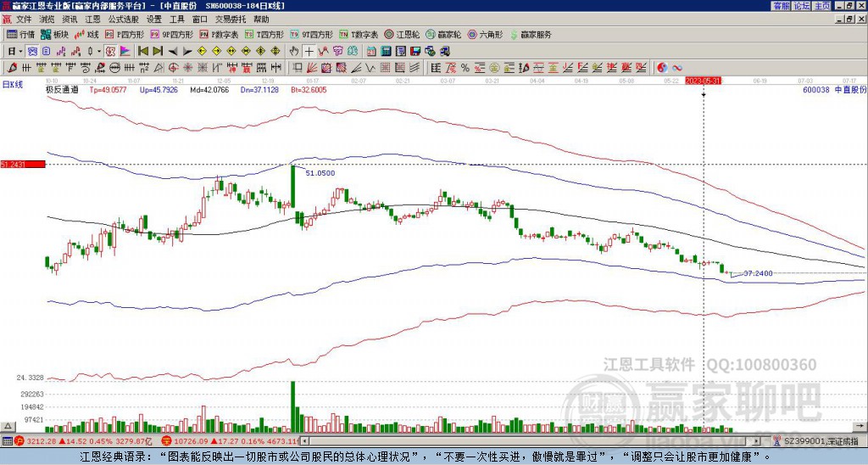Jump to first bar icon
This screenshot has width=868, height=465.
coord(142,51)
